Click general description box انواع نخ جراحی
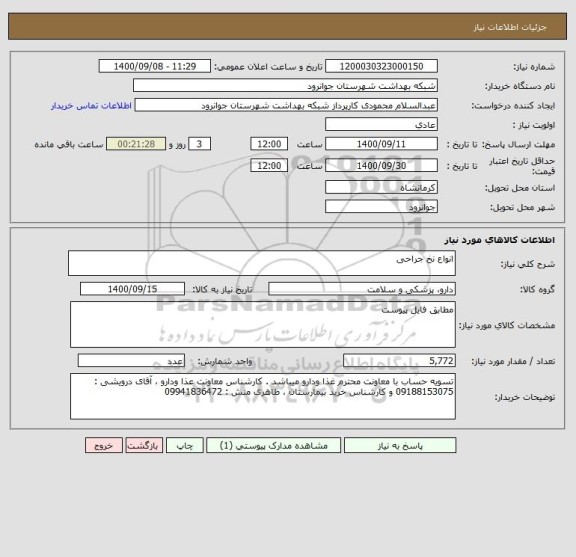 click(x=262, y=263)
